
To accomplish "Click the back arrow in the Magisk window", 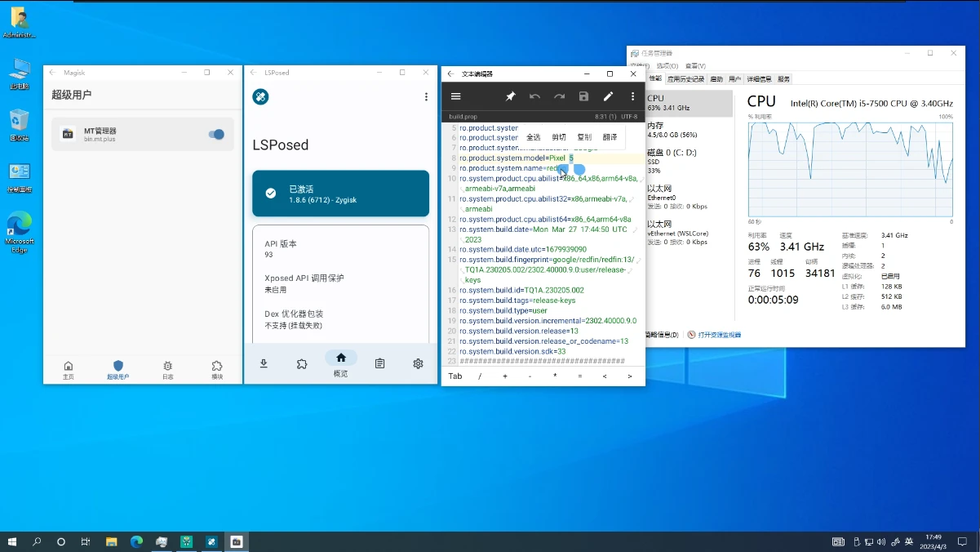I will (53, 73).
